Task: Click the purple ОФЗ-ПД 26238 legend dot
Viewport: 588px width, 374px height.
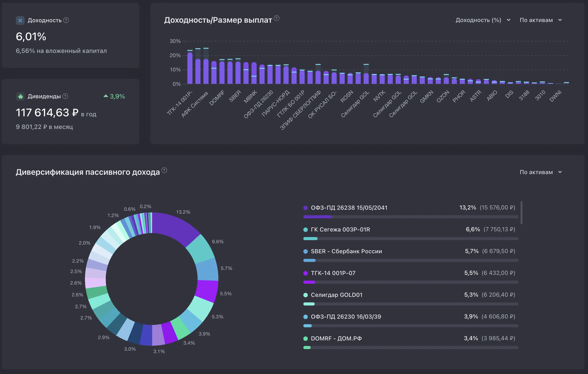Action: (306, 208)
